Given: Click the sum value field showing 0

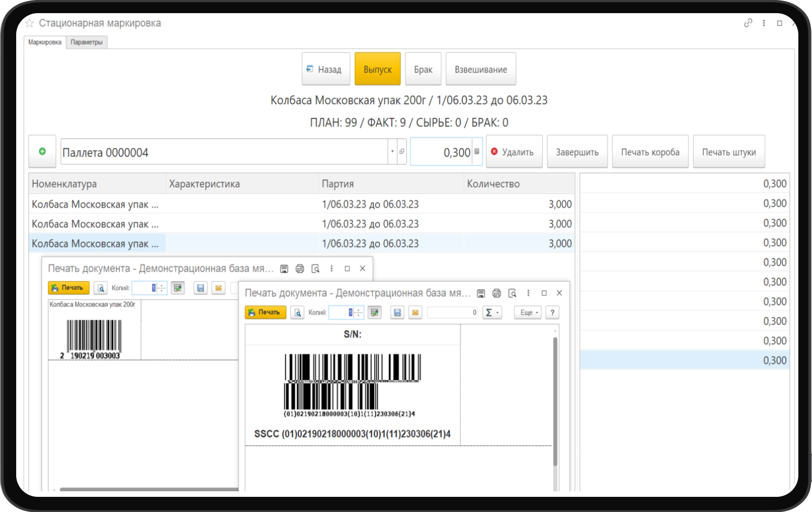Looking at the screenshot, I should coord(453,313).
